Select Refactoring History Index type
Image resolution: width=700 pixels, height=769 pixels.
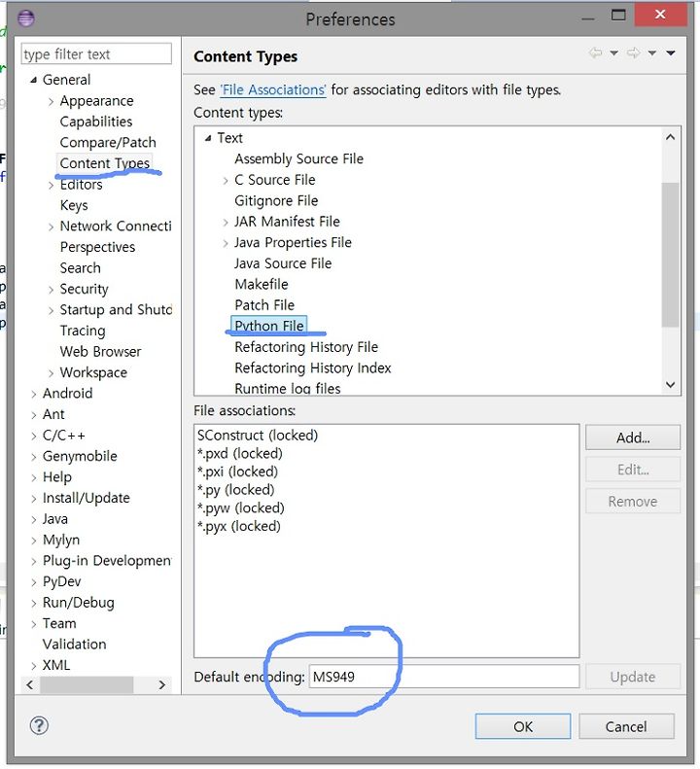(313, 368)
